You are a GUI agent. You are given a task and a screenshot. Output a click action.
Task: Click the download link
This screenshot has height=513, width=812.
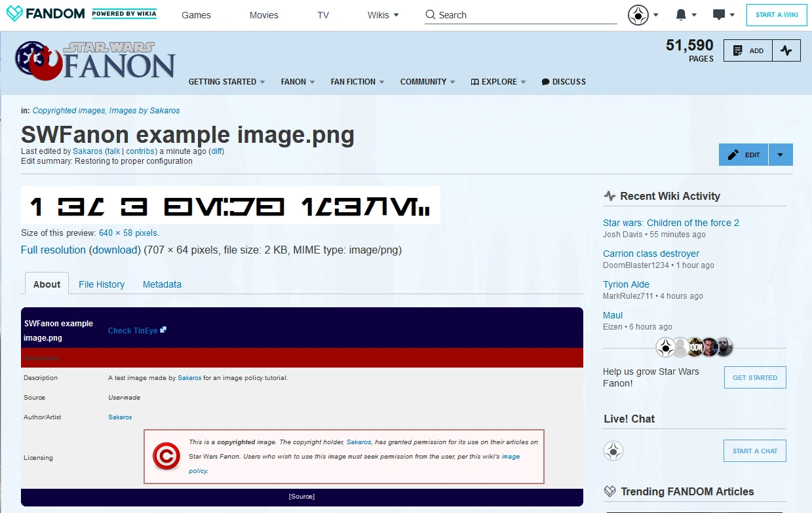(x=115, y=250)
